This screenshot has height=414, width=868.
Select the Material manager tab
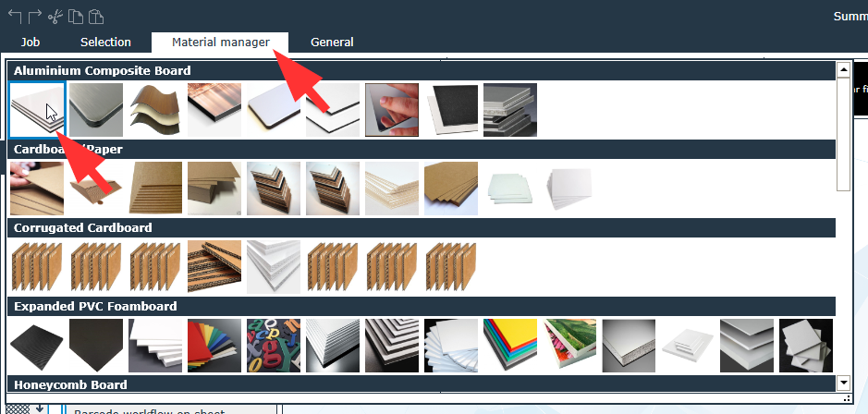pyautogui.click(x=220, y=43)
